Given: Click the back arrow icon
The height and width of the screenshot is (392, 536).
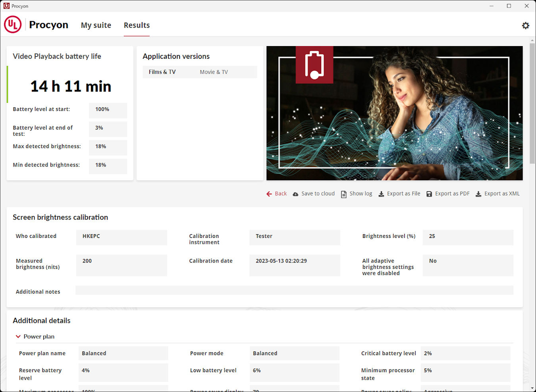Looking at the screenshot, I should tap(269, 194).
